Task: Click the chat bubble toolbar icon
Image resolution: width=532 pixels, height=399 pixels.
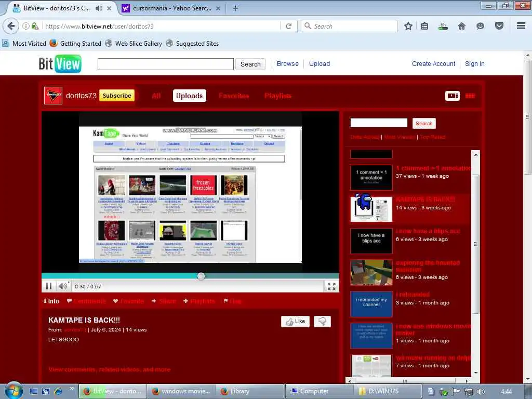Action: 480,26
